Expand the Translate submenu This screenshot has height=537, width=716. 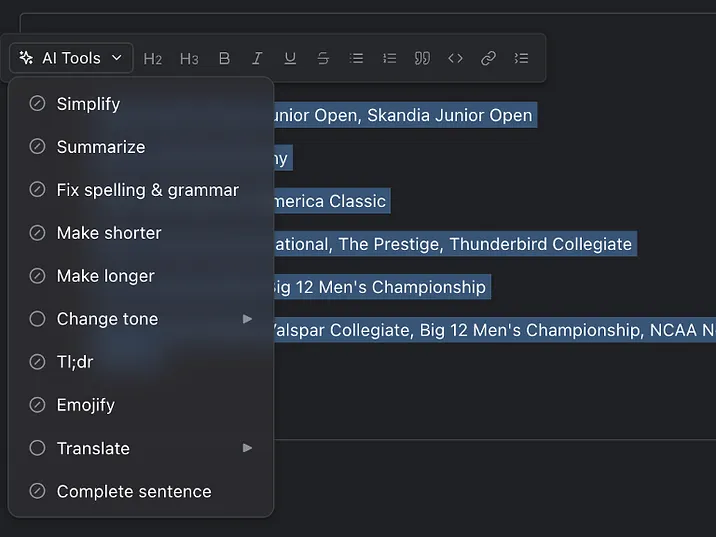(x=141, y=448)
